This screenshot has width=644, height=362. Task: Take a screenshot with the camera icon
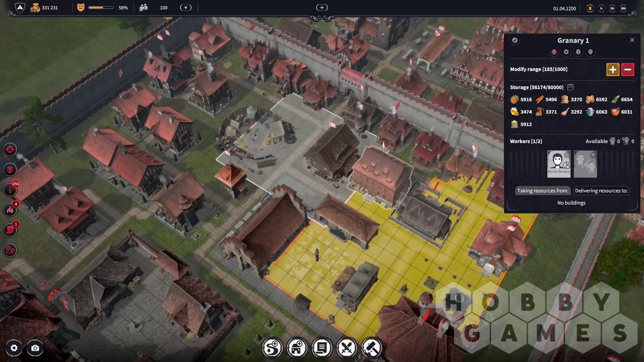35,348
